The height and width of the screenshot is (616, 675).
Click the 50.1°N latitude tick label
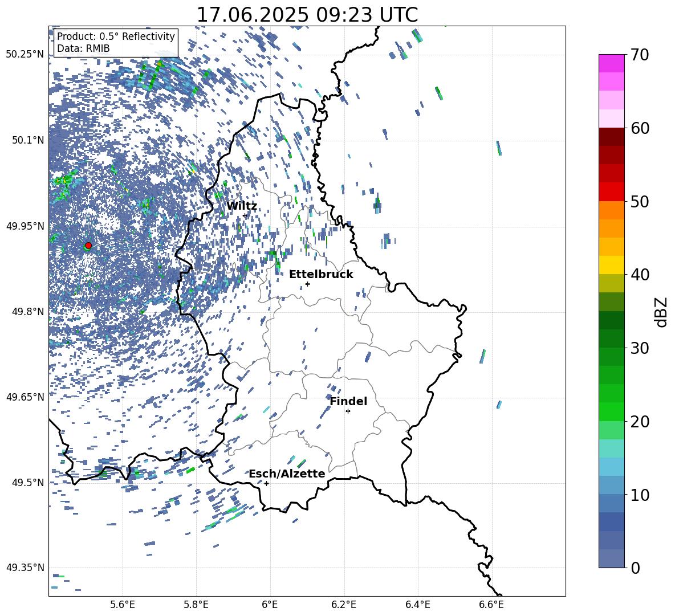click(29, 140)
